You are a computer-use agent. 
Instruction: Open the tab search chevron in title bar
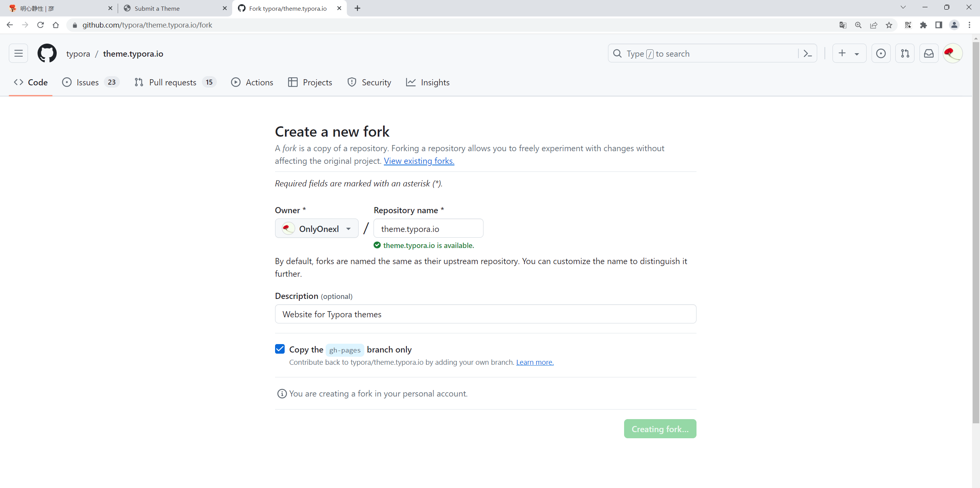(x=903, y=7)
